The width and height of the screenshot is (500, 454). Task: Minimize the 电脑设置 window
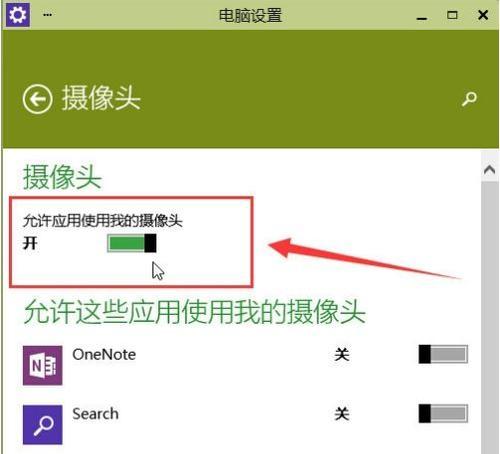(422, 16)
